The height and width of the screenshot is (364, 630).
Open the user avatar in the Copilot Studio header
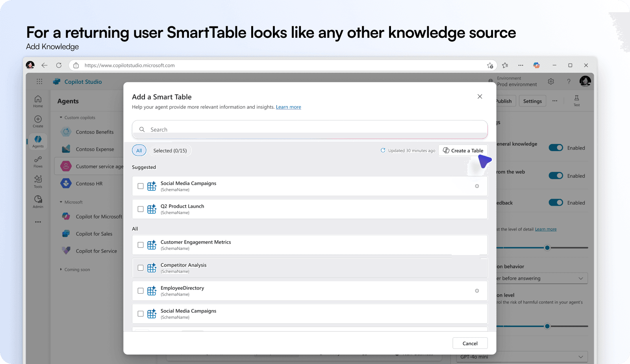point(585,81)
